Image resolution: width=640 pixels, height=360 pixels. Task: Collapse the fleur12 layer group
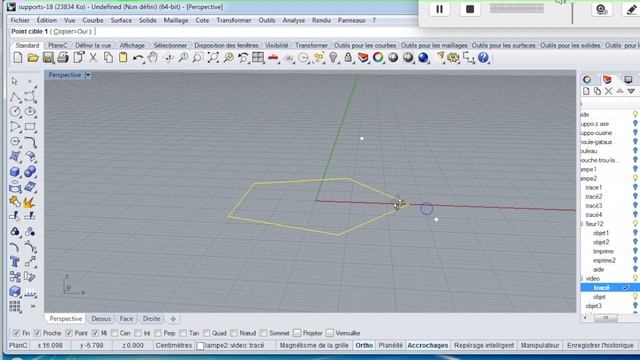pos(582,224)
